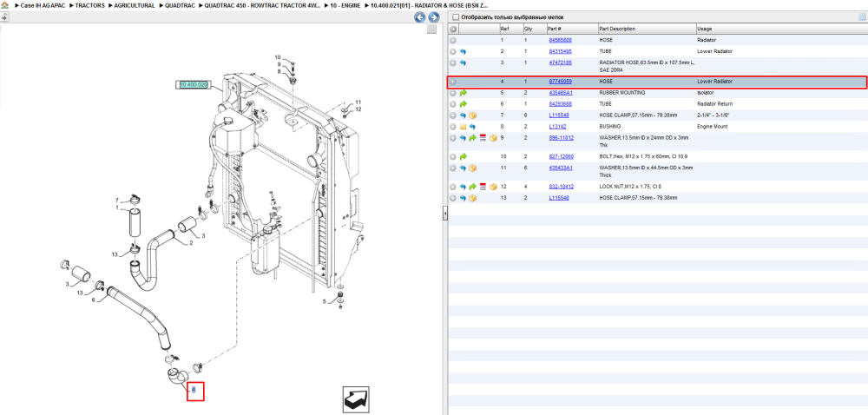868x415 pixels.
Task: Click the icon at the parts panel's top right
Action: [x=861, y=17]
